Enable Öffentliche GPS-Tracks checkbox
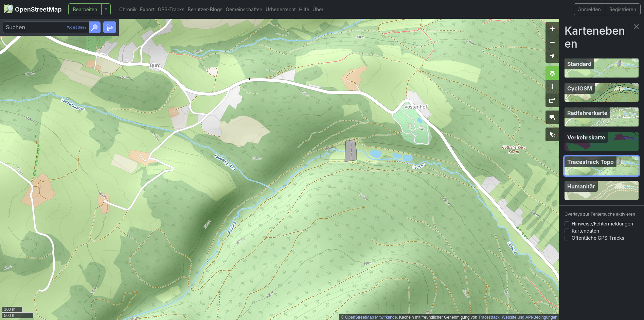Viewport: 644px width, 320px height. [567, 238]
